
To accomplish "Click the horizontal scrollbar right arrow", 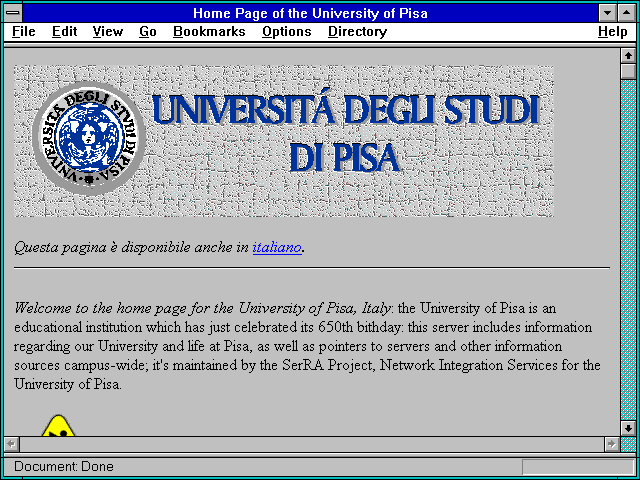I will tap(611, 444).
